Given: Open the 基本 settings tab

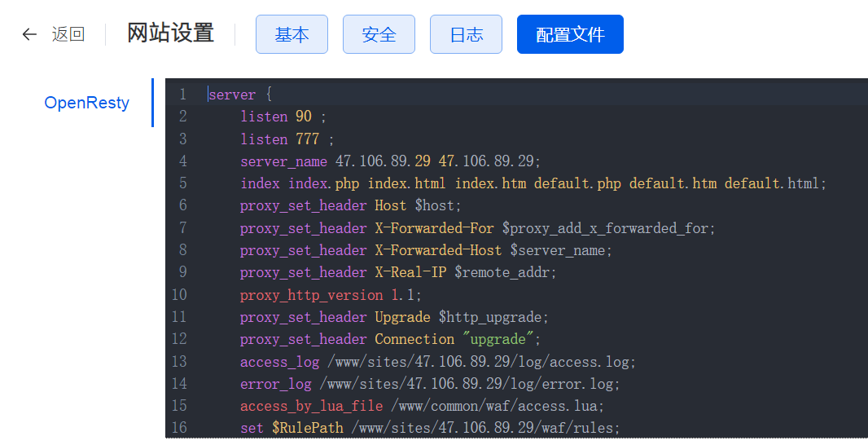Looking at the screenshot, I should click(292, 34).
